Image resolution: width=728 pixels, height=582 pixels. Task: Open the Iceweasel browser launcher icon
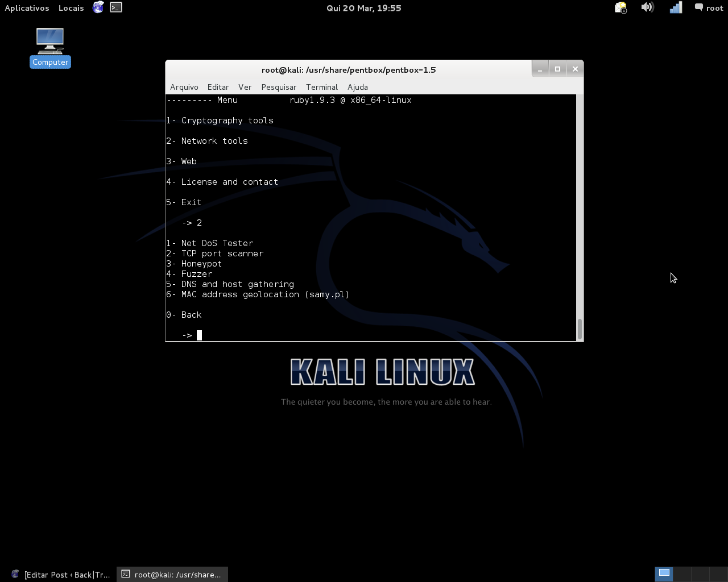(98, 7)
